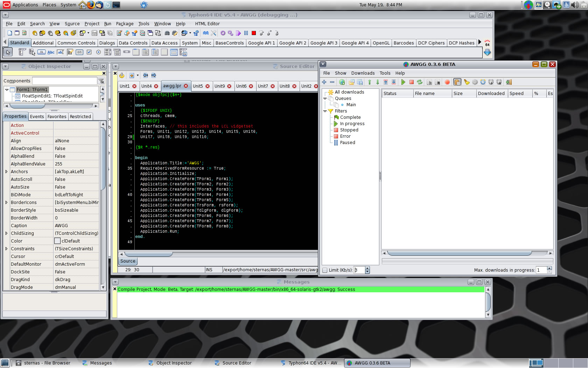Click the AWGG download list horizontal scrollbar

pyautogui.click(x=467, y=253)
